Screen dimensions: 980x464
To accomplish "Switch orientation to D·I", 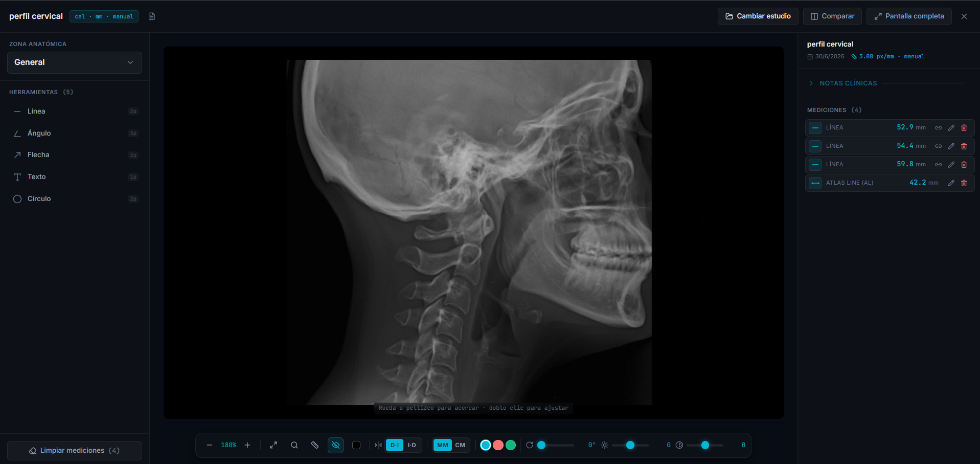I will (395, 445).
